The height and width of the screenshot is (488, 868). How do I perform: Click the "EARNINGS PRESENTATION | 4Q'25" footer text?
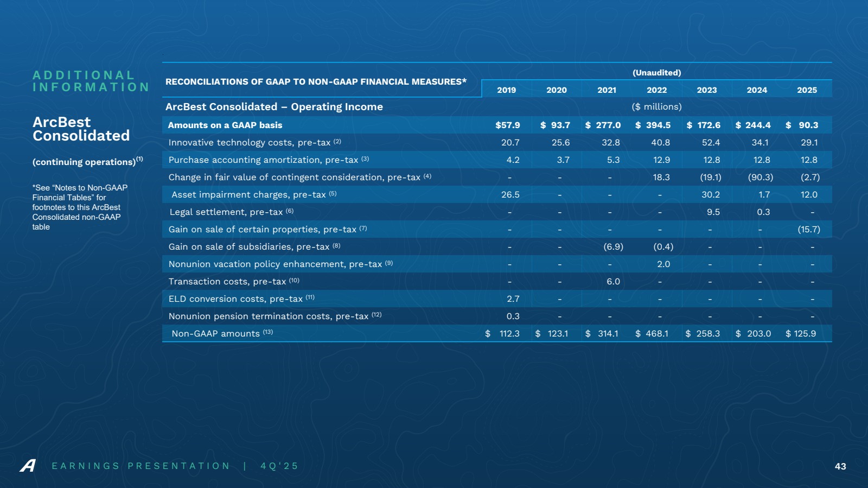[175, 466]
